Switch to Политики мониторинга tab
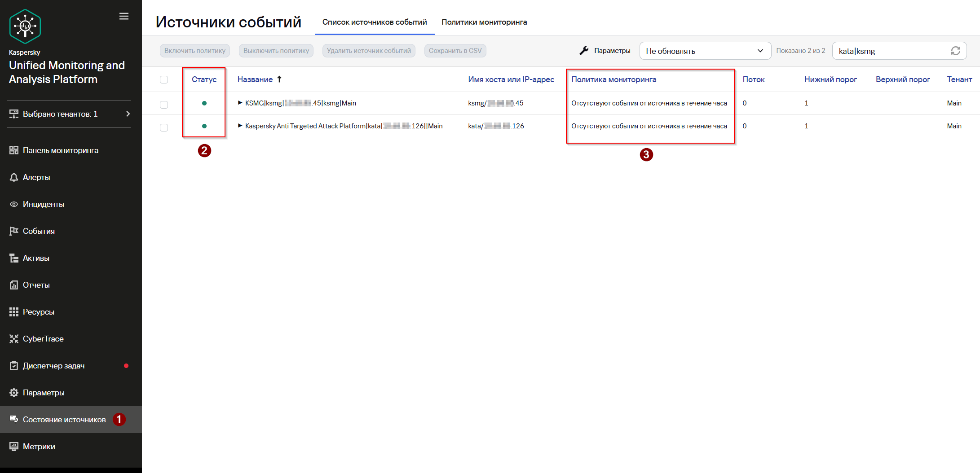This screenshot has width=980, height=473. (484, 22)
